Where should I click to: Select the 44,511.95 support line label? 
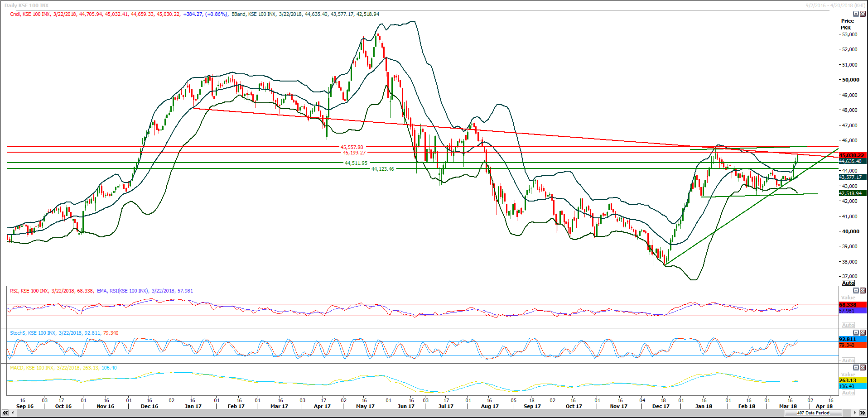coord(356,163)
